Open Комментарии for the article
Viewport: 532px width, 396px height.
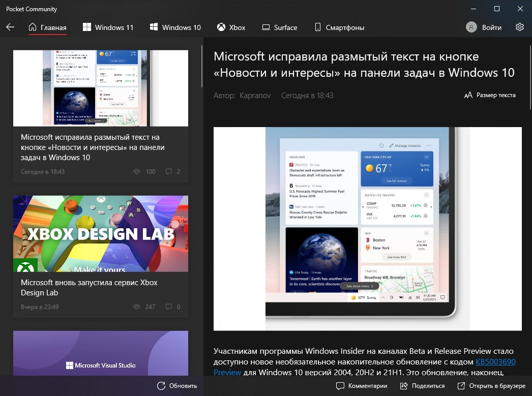tap(361, 386)
